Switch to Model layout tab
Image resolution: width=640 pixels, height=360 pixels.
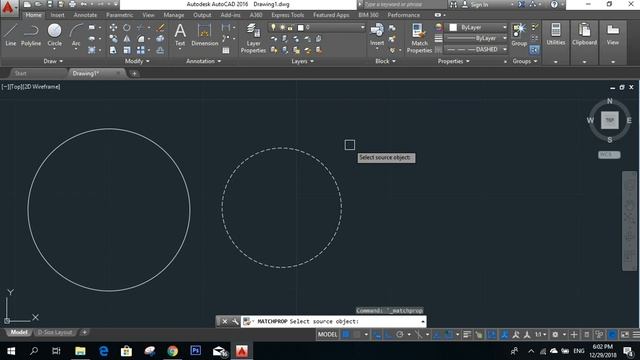click(18, 332)
